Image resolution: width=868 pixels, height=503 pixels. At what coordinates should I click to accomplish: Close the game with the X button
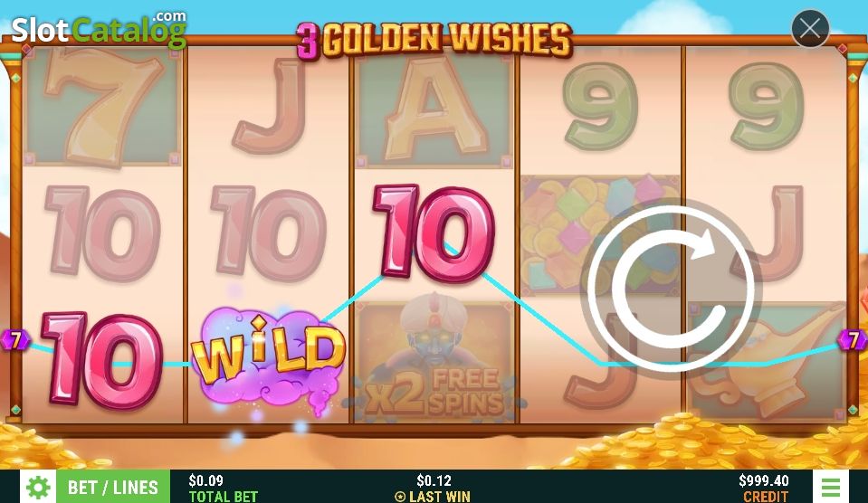pos(810,29)
